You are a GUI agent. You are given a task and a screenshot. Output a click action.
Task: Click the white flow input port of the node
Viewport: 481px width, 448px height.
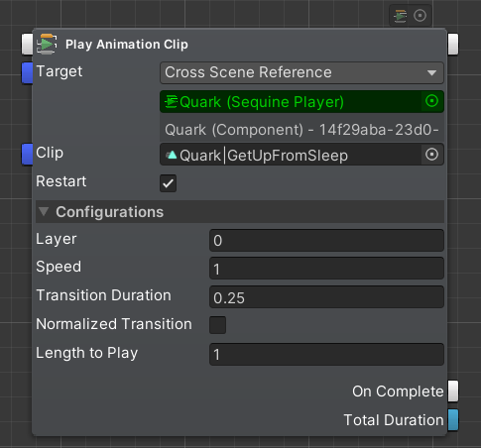click(x=27, y=44)
